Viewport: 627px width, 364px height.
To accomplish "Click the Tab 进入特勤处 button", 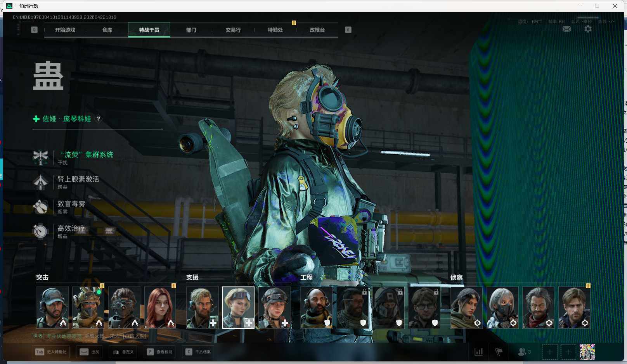I will (52, 352).
